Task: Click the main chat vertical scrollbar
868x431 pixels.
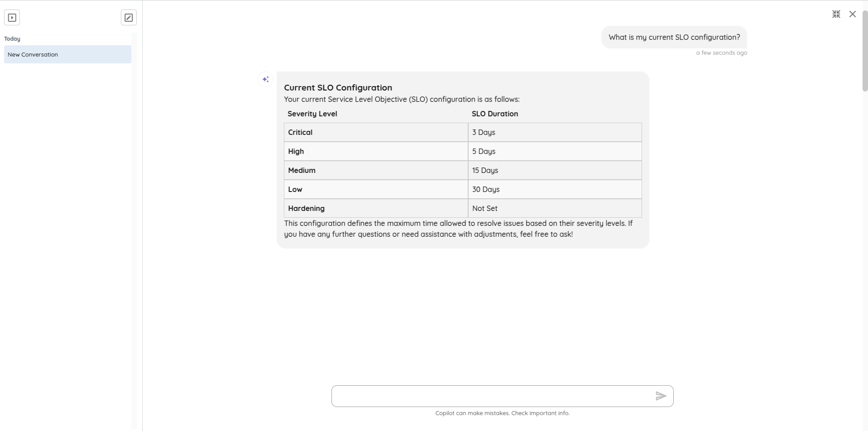Action: pos(864,50)
